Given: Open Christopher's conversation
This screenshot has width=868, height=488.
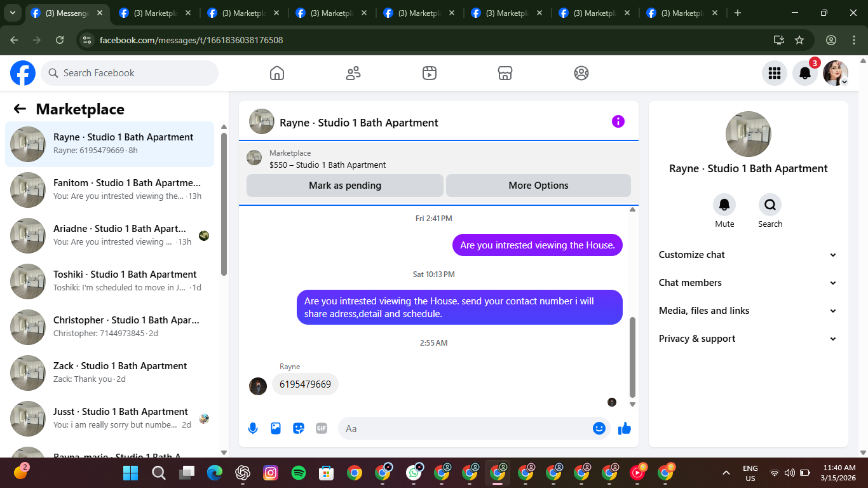Looking at the screenshot, I should [110, 327].
